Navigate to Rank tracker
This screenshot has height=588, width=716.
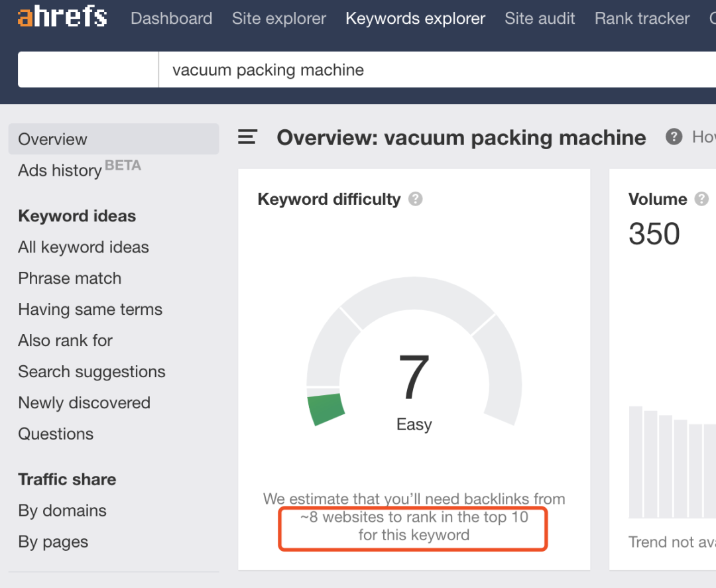642,19
